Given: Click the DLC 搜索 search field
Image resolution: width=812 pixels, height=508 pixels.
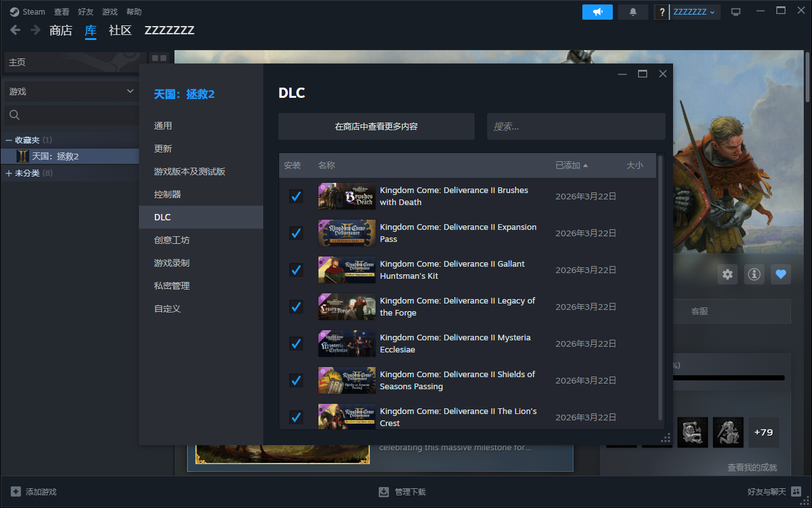Looking at the screenshot, I should [x=575, y=126].
